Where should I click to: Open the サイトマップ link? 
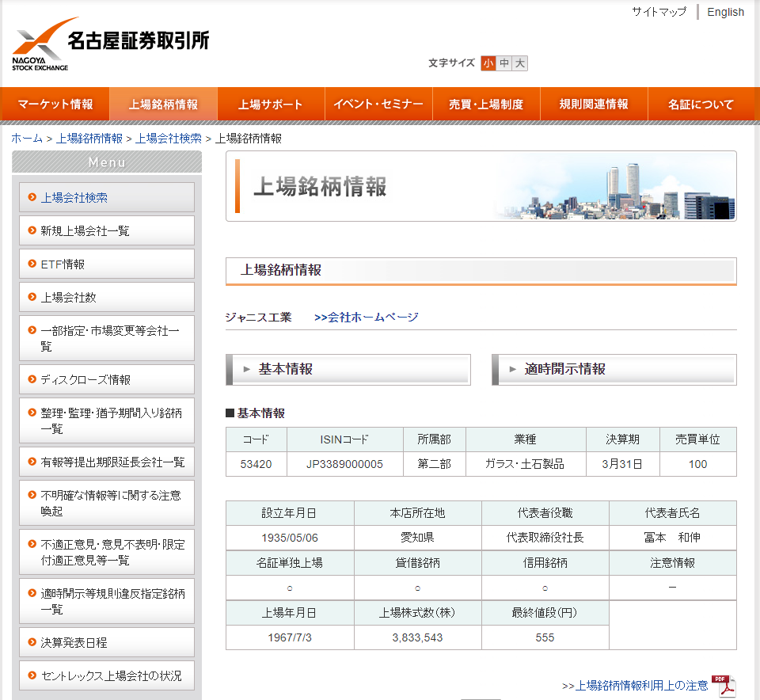coord(659,12)
